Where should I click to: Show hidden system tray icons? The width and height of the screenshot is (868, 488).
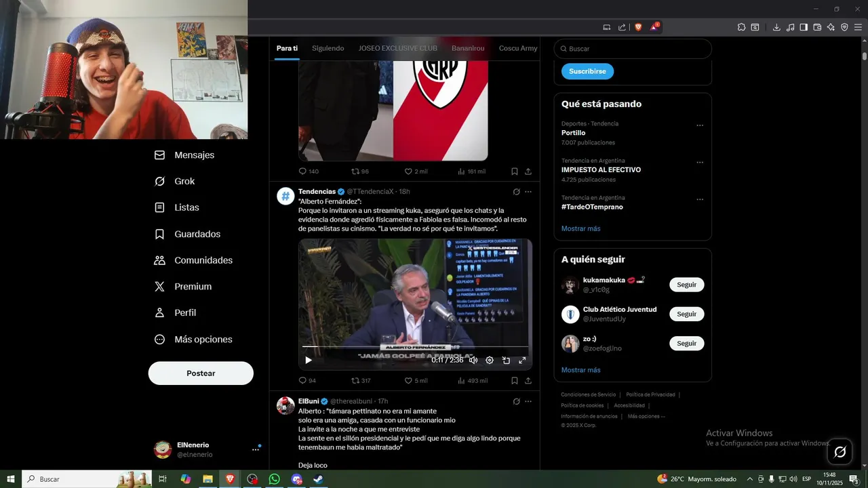pos(749,479)
